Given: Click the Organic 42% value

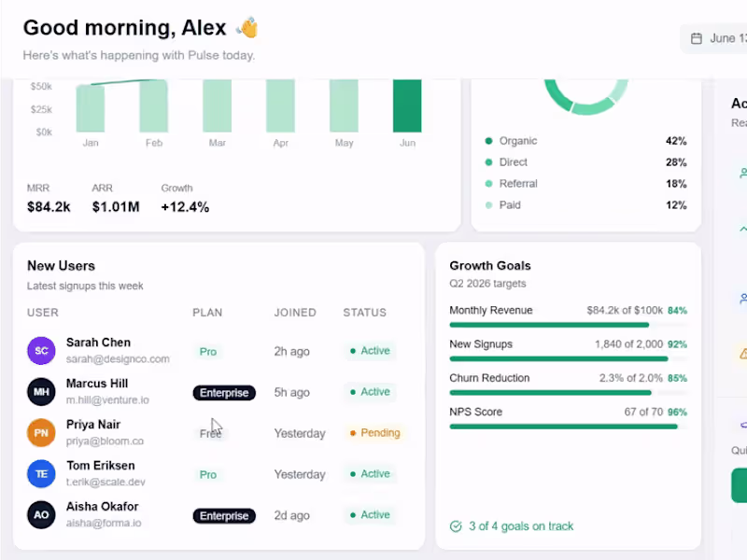Looking at the screenshot, I should (x=676, y=141).
